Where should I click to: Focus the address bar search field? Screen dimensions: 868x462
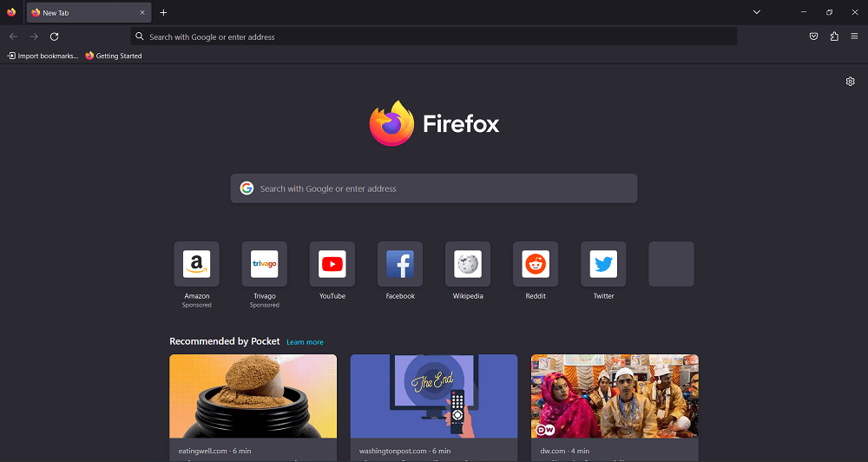tap(434, 36)
